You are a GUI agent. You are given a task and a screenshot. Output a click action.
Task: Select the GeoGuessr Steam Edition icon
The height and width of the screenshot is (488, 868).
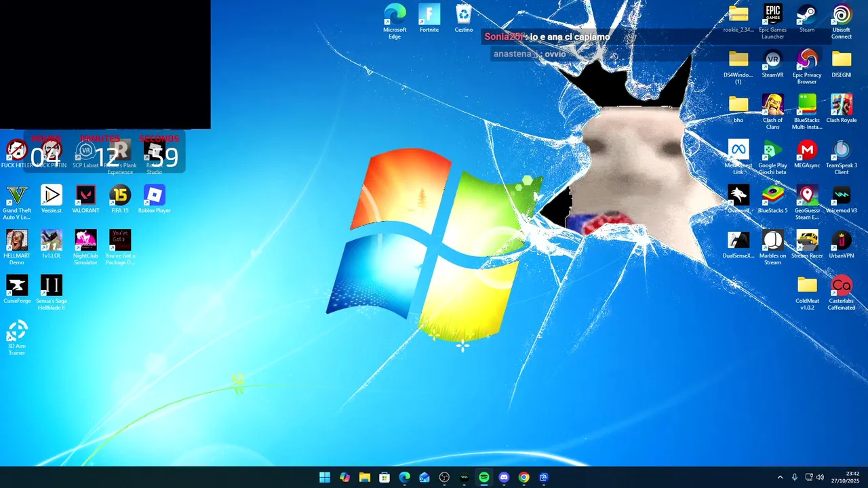tap(807, 202)
